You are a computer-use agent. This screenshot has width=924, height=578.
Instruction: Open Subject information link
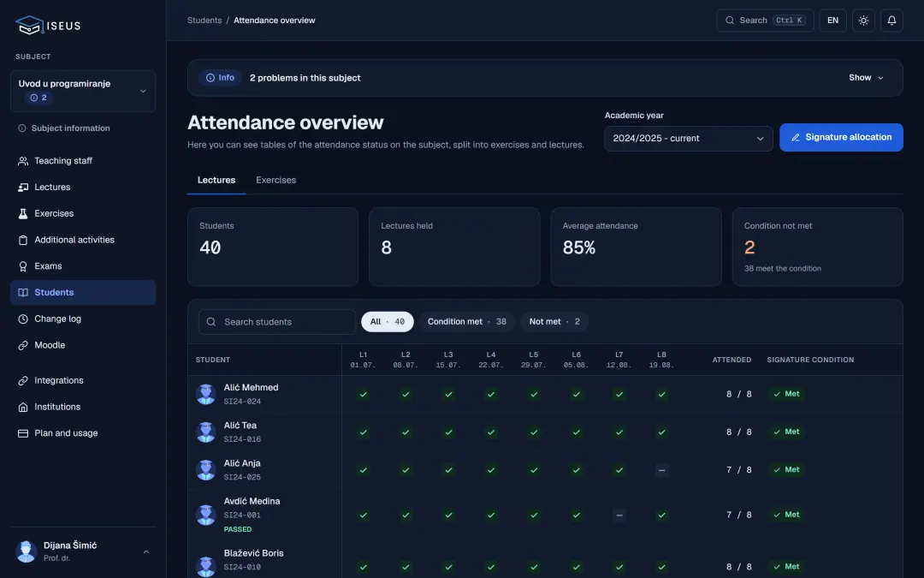pos(64,128)
